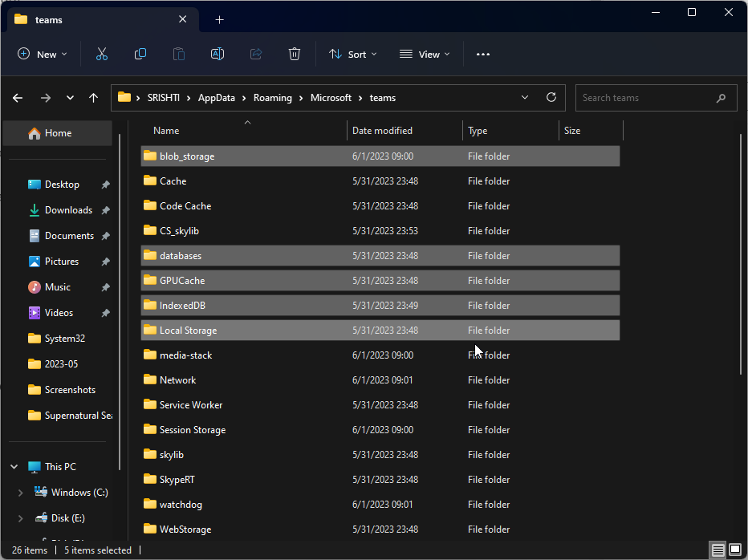The image size is (748, 560).
Task: Navigate back with the left arrow
Action: tap(18, 98)
